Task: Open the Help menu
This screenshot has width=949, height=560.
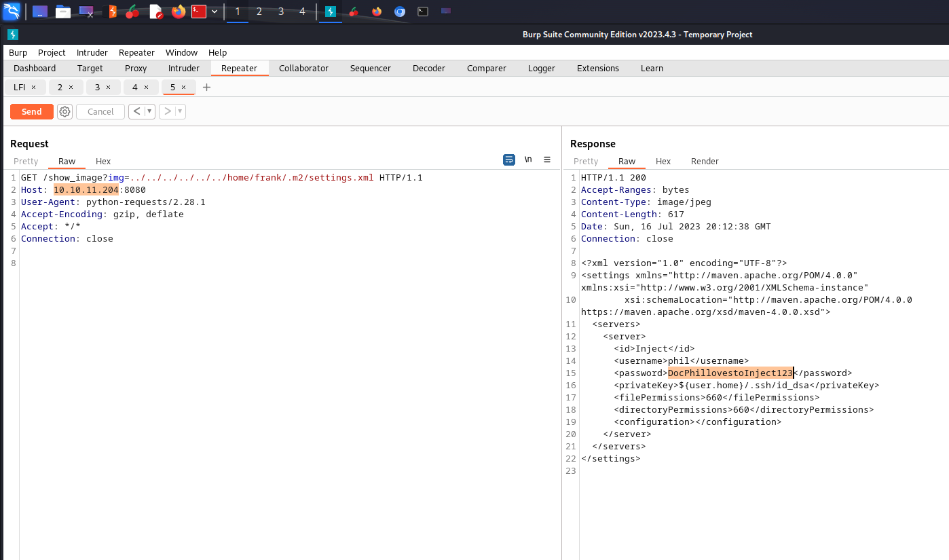Action: (x=217, y=52)
